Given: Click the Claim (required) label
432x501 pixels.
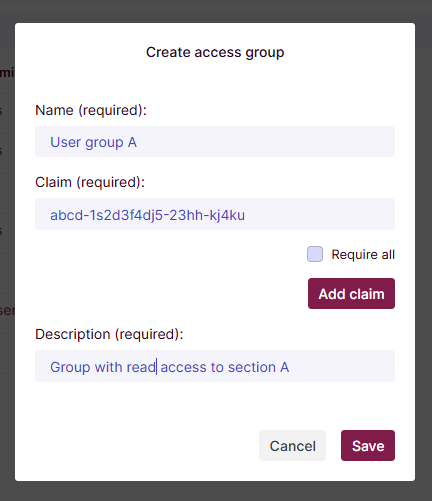Looking at the screenshot, I should (x=90, y=182).
